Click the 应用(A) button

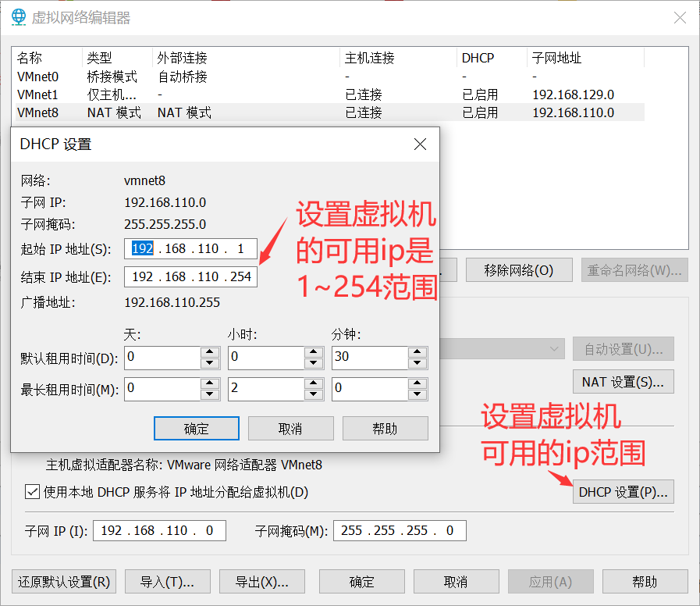click(x=550, y=582)
